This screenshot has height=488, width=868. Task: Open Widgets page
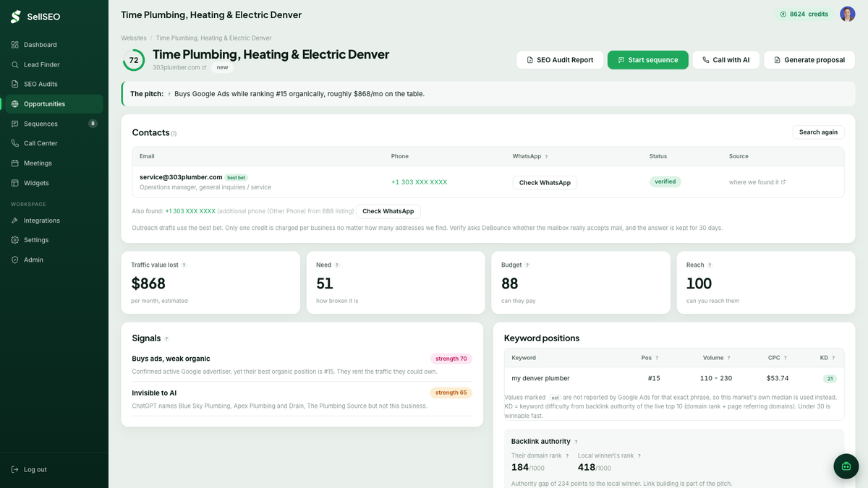tap(54, 183)
